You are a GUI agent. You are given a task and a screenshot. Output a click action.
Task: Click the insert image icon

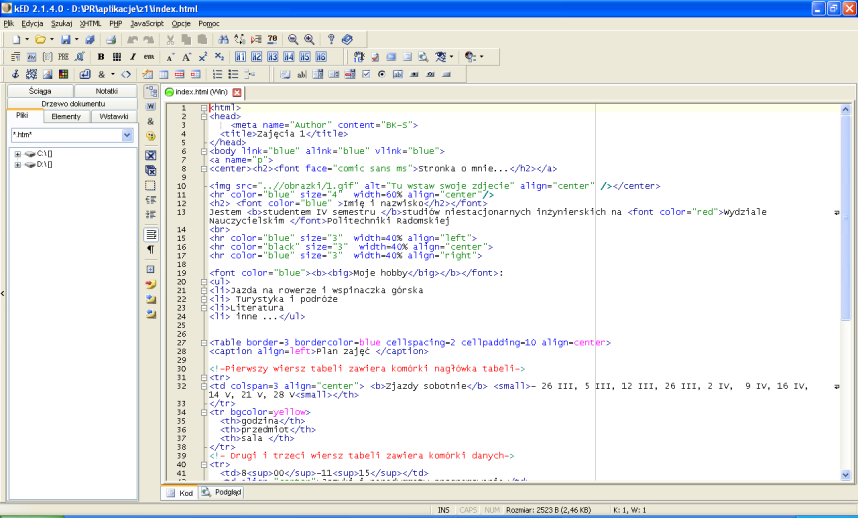point(48,74)
